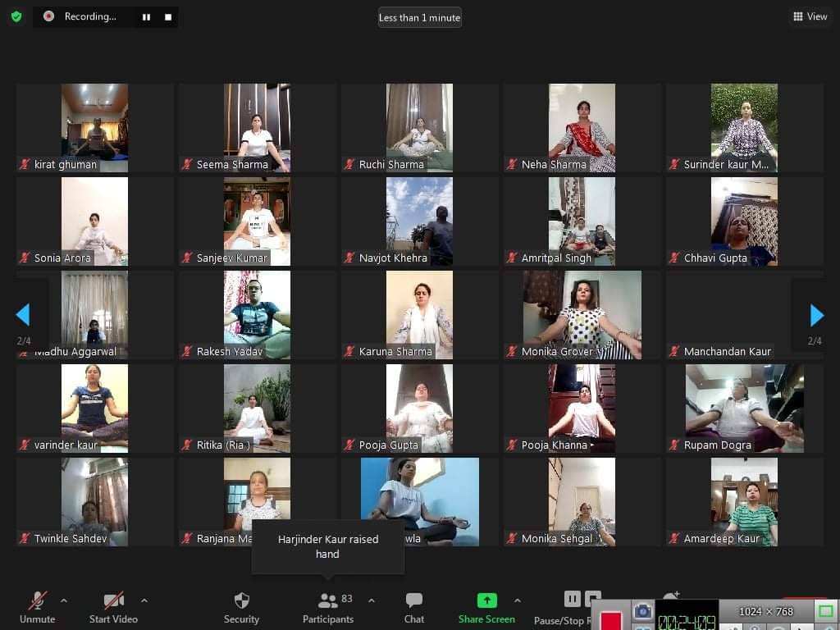Expand share options next to Share Screen
This screenshot has width=840, height=630.
click(x=517, y=600)
